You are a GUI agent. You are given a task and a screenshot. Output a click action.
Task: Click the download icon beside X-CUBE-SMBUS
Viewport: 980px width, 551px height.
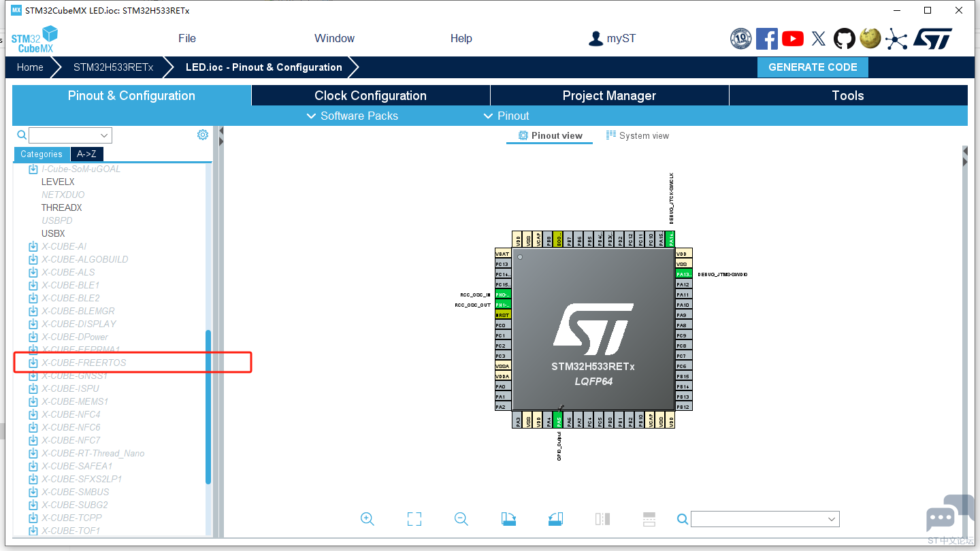click(33, 492)
